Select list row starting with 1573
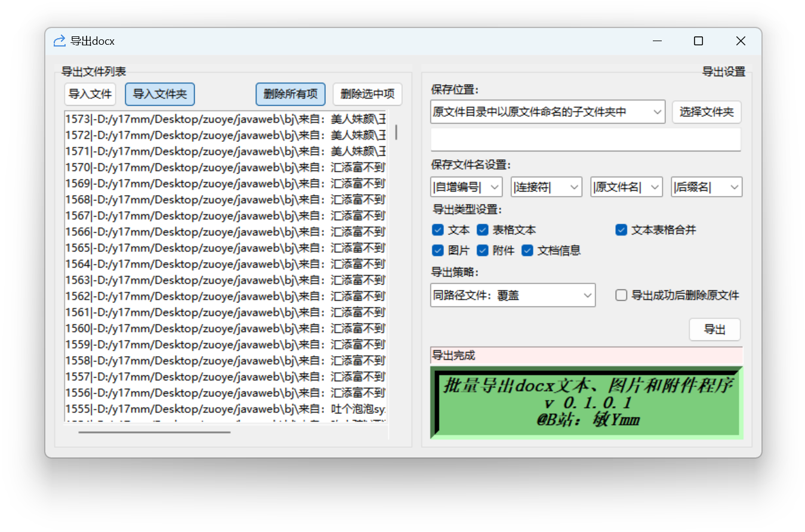Image resolution: width=805 pixels, height=532 pixels. [226, 119]
